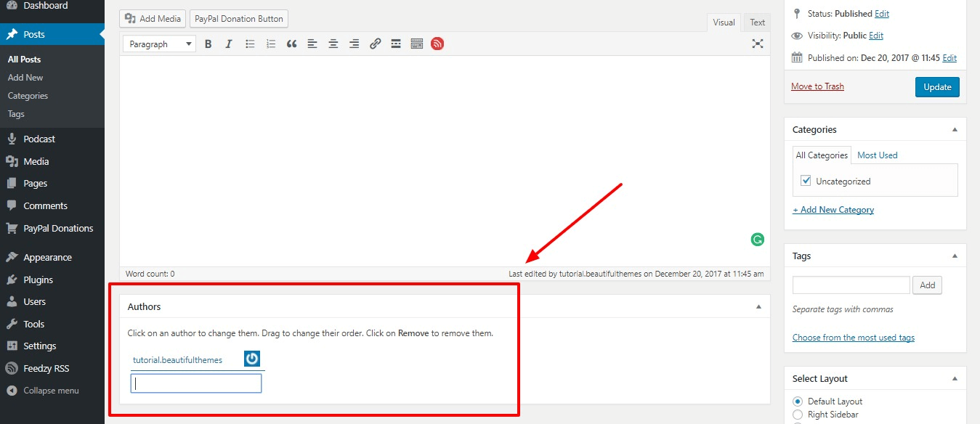980x424 pixels.
Task: Choose the Right Sidebar layout
Action: click(x=798, y=415)
